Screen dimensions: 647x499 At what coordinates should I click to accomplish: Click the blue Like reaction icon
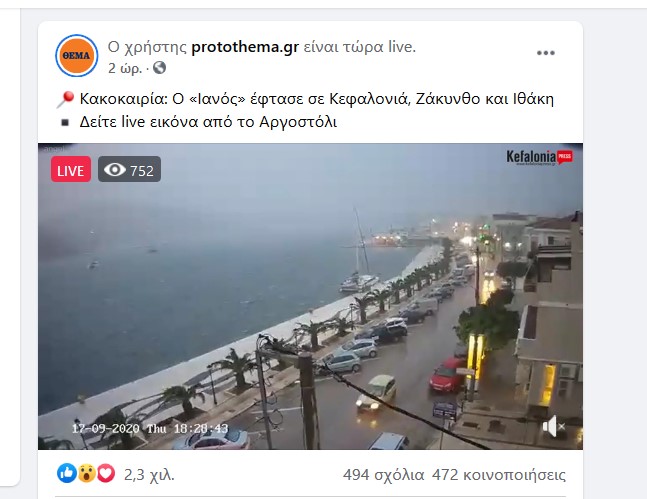click(67, 473)
